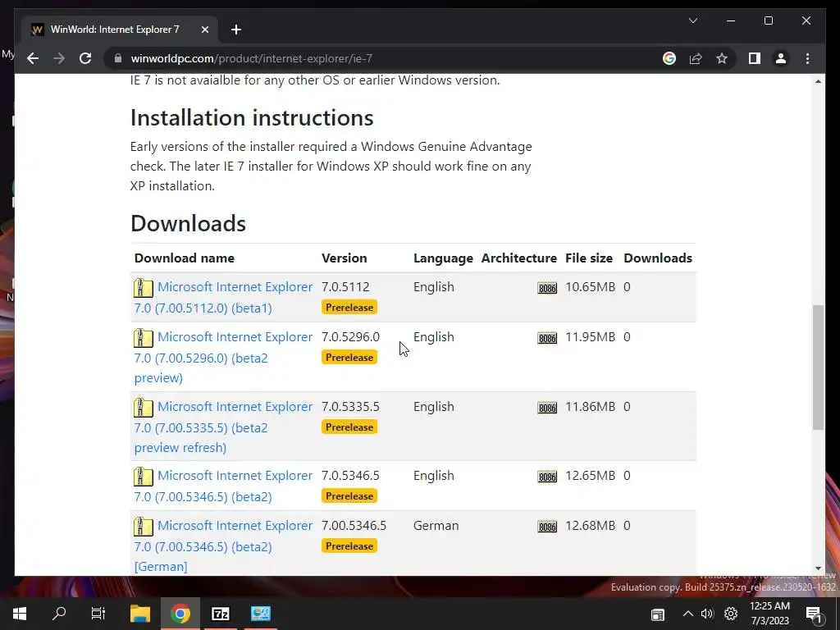This screenshot has width=840, height=630.
Task: Click Prerelease badge under version 7.0.5112
Action: [349, 308]
